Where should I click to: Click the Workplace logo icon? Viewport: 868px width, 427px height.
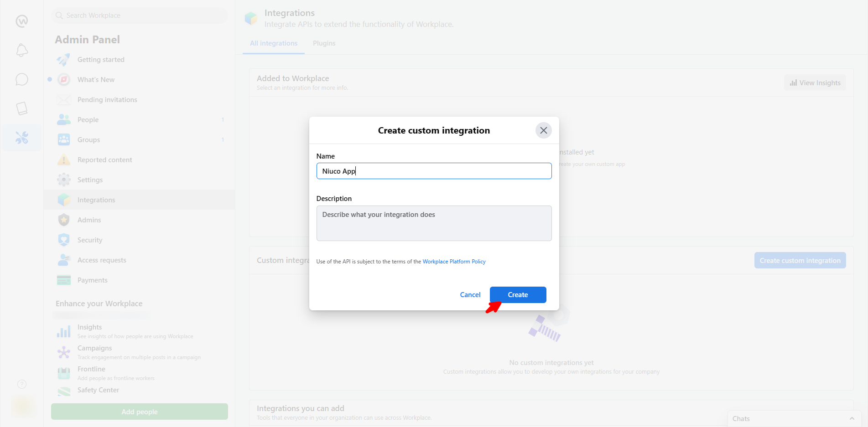point(22,21)
